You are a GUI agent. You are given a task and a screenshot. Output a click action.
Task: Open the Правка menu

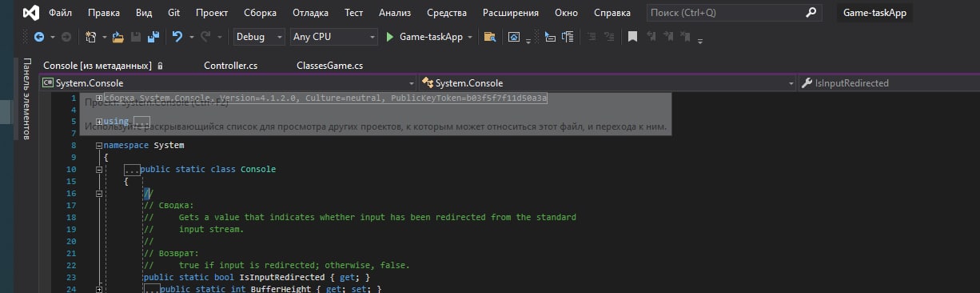pos(104,14)
